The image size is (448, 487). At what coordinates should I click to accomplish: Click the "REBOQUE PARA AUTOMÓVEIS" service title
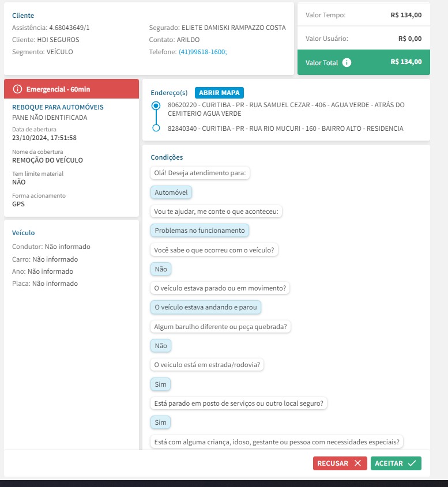[x=58, y=107]
